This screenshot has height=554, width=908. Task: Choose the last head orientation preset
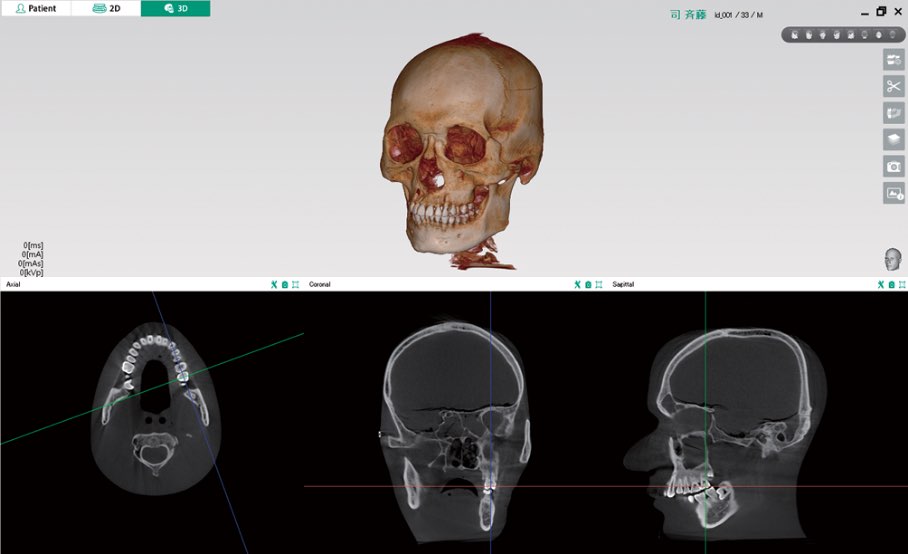pyautogui.click(x=892, y=35)
